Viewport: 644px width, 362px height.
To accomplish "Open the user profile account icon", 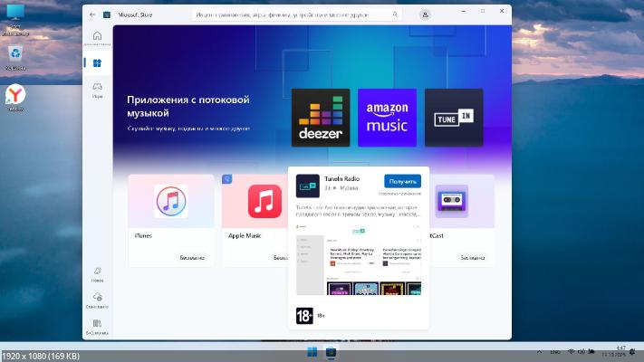I will click(x=425, y=15).
